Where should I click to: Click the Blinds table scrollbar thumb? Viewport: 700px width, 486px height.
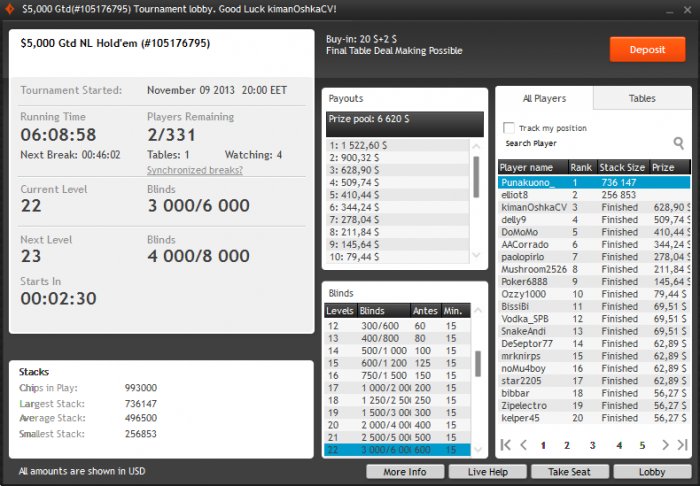tap(478, 364)
